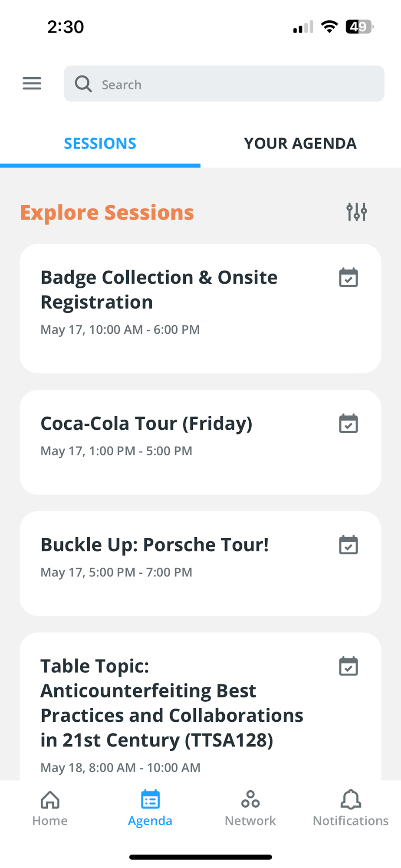Viewport: 401px width, 868px height.
Task: Add Porsche Tour to your agenda
Action: click(x=348, y=545)
